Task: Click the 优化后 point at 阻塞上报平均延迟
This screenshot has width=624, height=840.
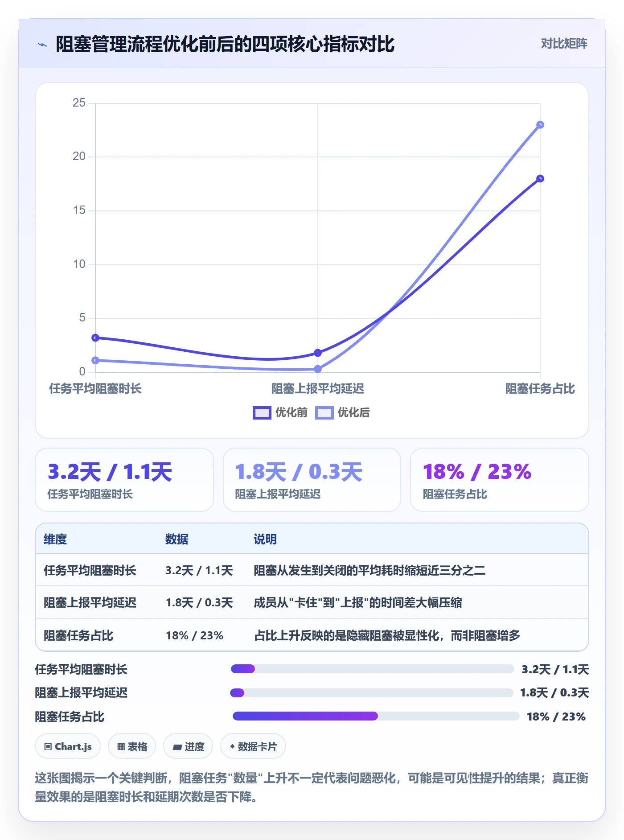Action: (318, 369)
